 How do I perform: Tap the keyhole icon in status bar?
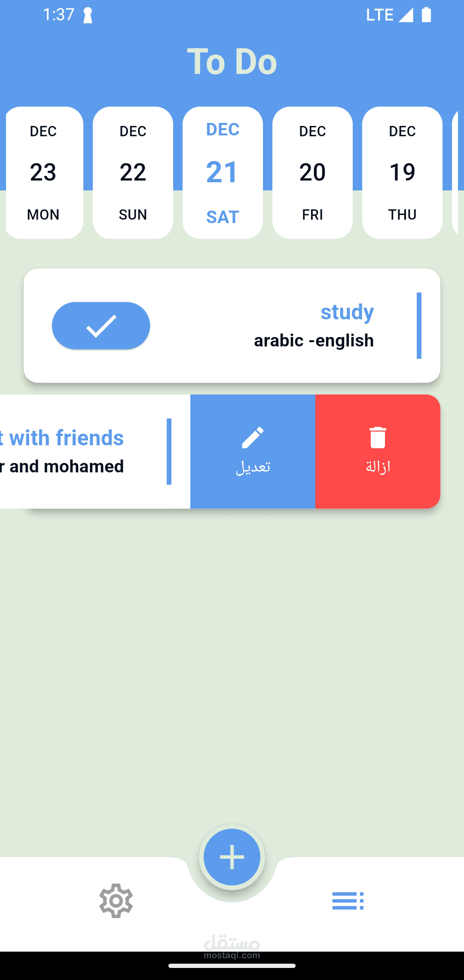tap(88, 15)
